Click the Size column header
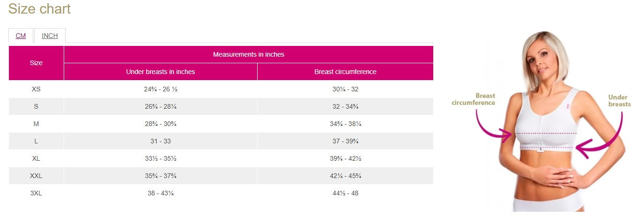This screenshot has width=644, height=216. coord(36,63)
